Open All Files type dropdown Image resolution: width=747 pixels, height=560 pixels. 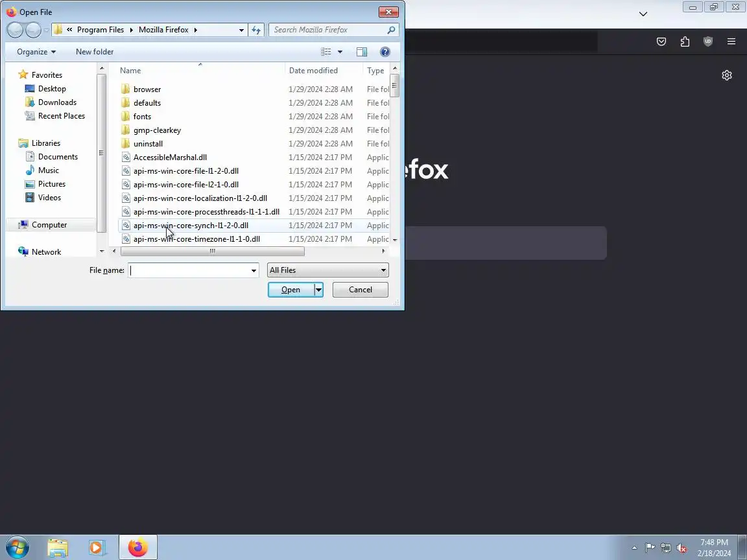coord(327,270)
